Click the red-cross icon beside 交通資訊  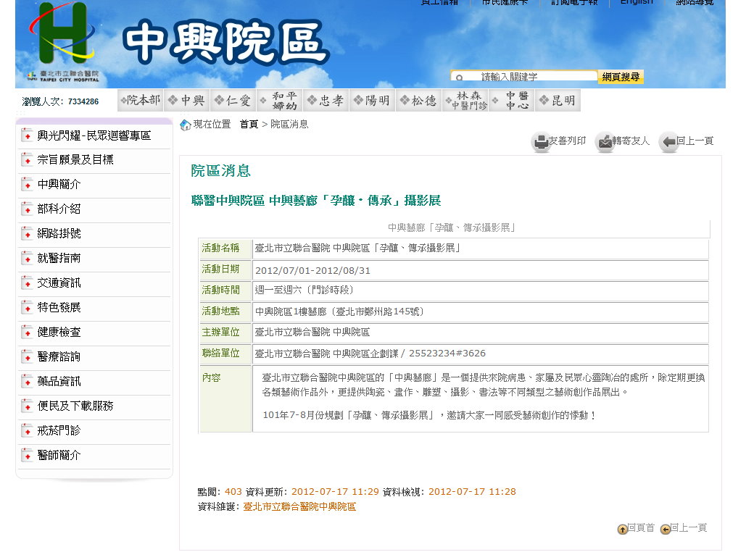click(27, 283)
